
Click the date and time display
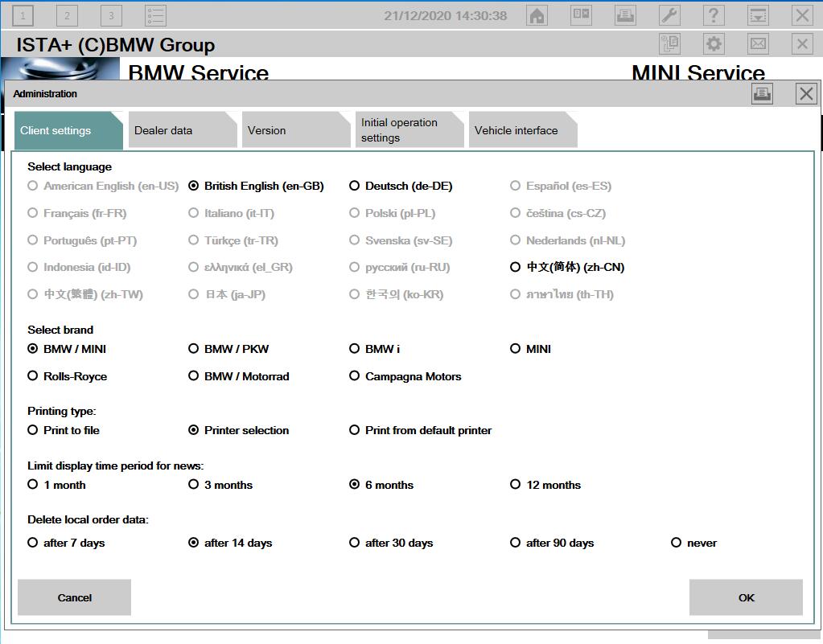445,16
